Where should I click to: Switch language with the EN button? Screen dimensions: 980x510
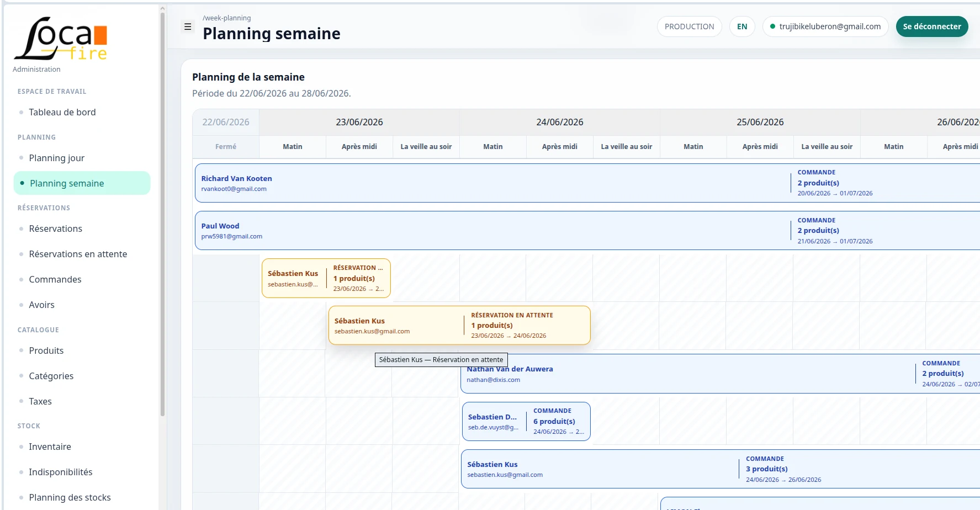[x=742, y=26]
